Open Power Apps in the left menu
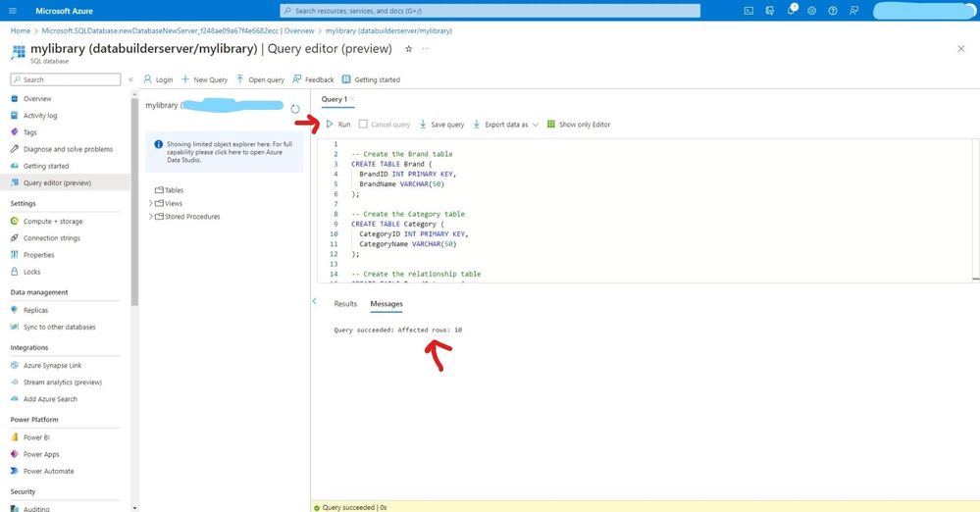 pos(41,454)
